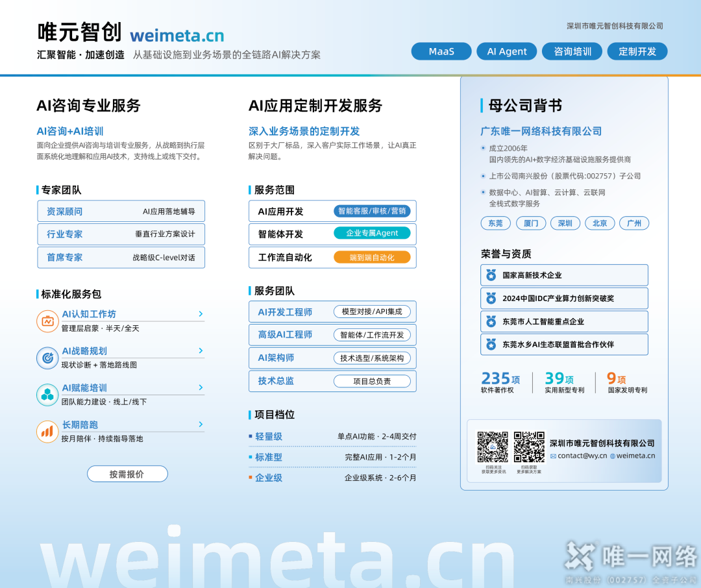The image size is (701, 588).
Task: Click the 企业级 project tier
Action: coord(269,478)
